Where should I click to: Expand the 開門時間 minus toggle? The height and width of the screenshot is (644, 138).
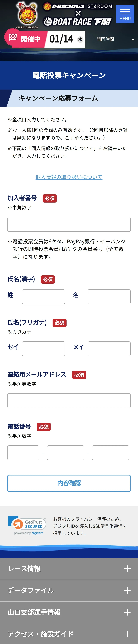pyautogui.click(x=133, y=39)
